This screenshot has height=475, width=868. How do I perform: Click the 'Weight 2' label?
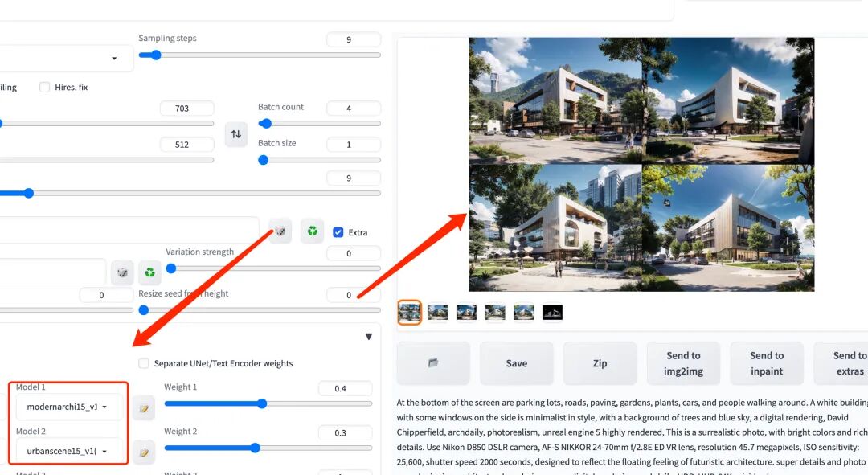pyautogui.click(x=181, y=432)
